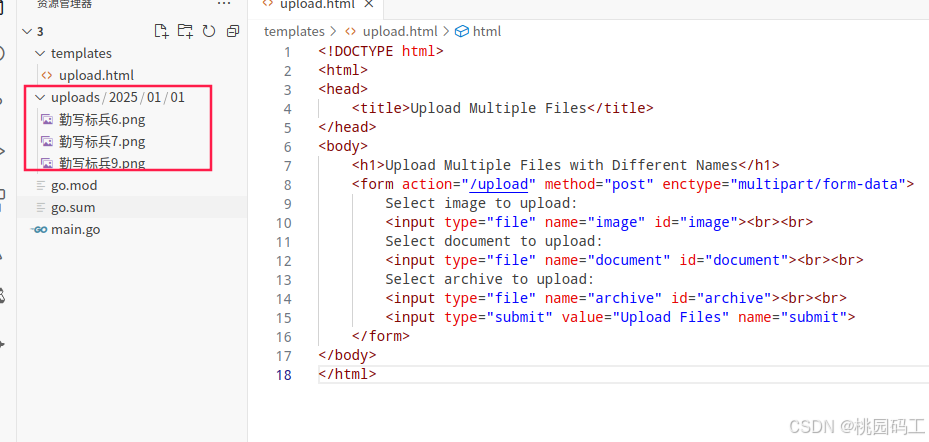Click the <title> tag on line 4
This screenshot has width=929, height=442.
click(381, 108)
